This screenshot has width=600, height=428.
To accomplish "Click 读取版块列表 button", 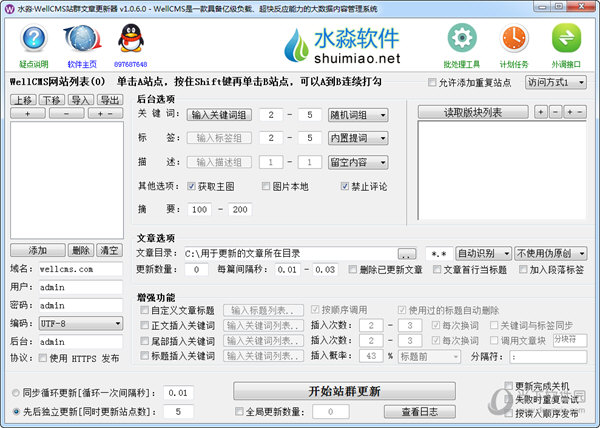I will [x=473, y=112].
